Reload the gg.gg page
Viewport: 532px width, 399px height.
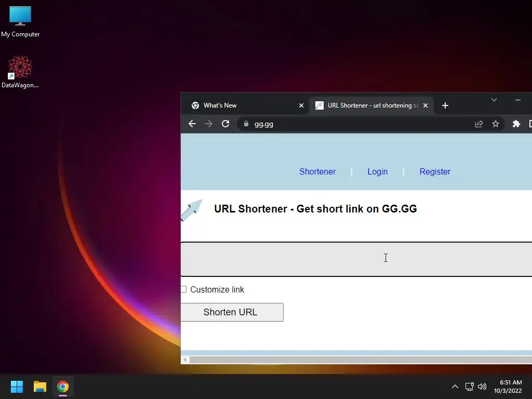coord(225,124)
